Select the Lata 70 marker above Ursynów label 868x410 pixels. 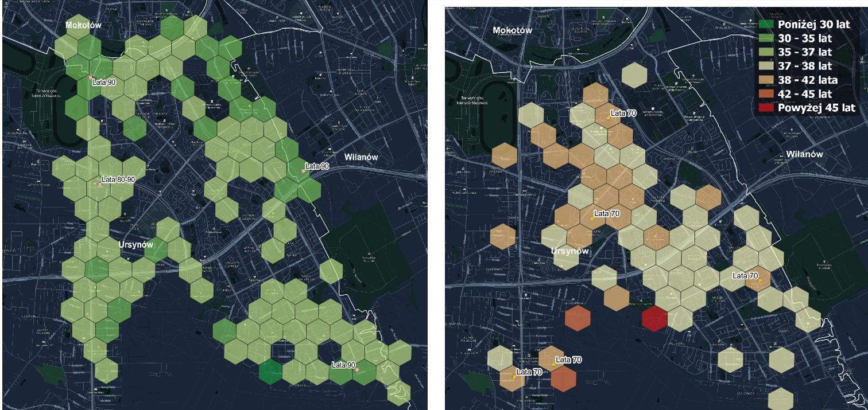[591, 218]
